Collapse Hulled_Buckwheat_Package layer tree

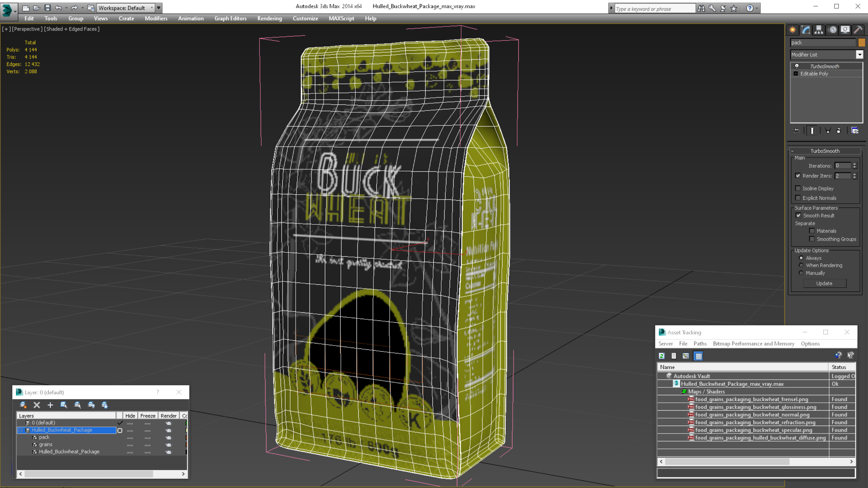20,430
